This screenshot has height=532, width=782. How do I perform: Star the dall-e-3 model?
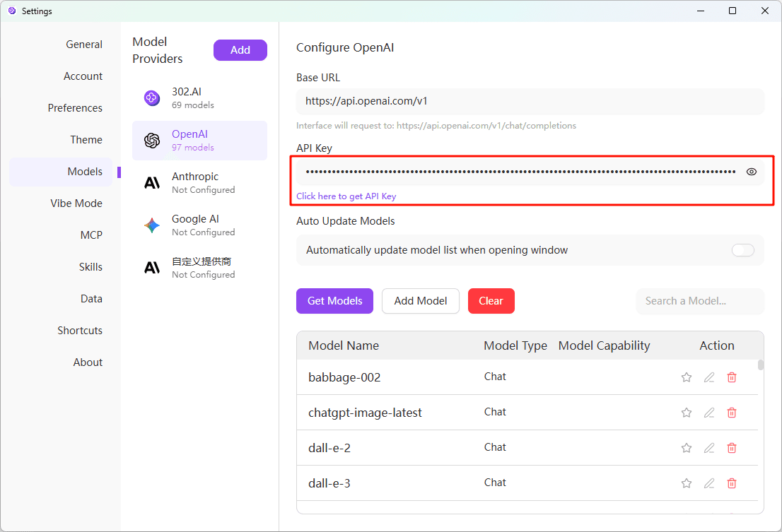(687, 483)
